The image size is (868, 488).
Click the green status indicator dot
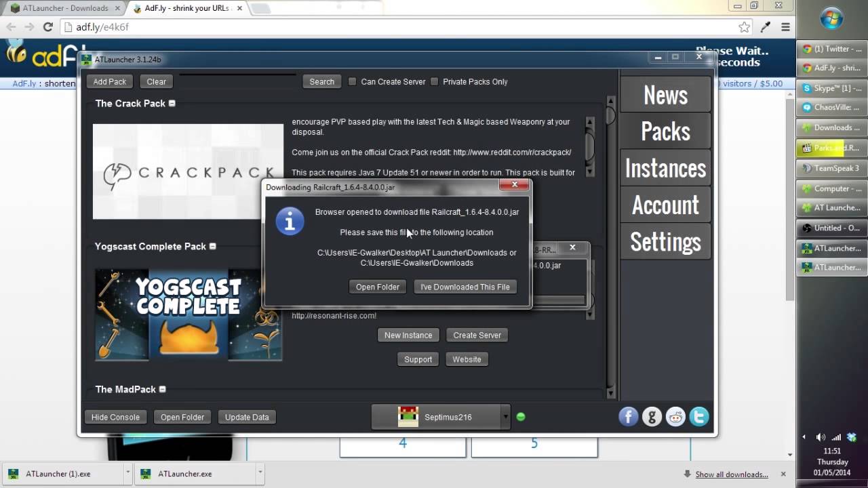pyautogui.click(x=521, y=417)
